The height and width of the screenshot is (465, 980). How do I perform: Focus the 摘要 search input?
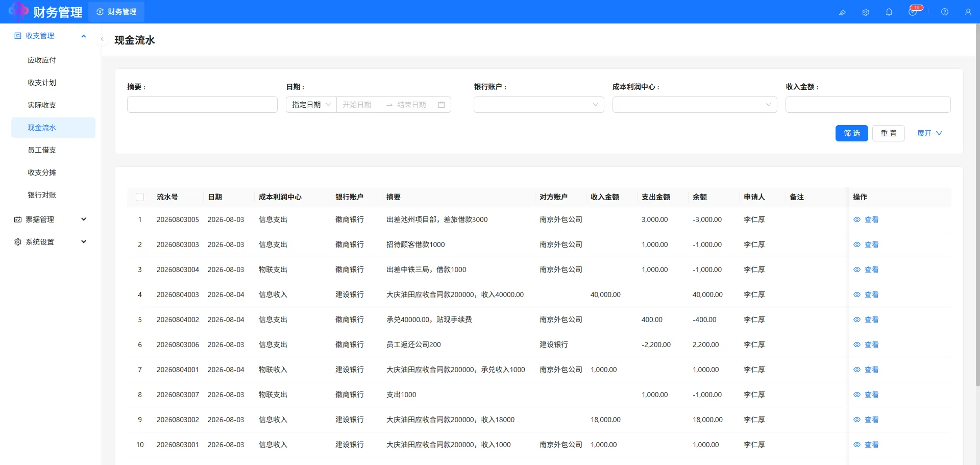click(x=202, y=105)
